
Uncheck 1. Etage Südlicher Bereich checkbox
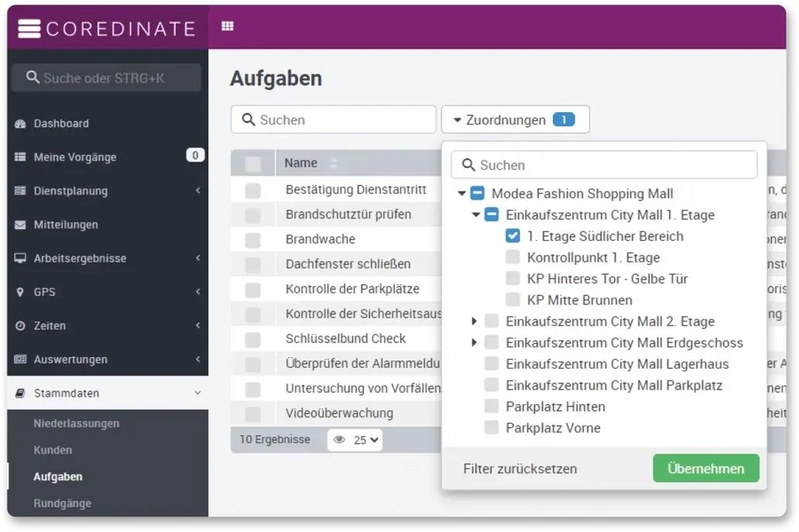pos(513,236)
